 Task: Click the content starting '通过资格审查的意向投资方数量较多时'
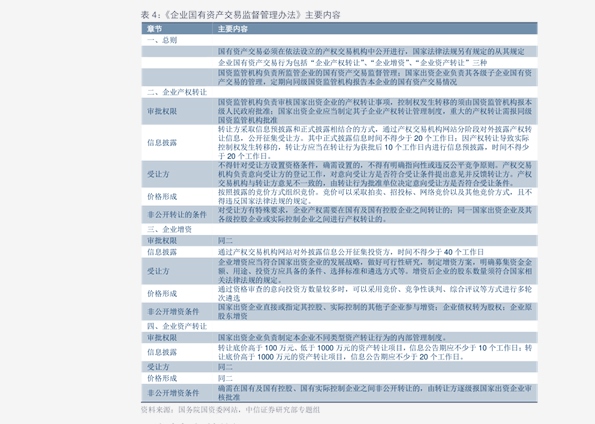point(375,293)
